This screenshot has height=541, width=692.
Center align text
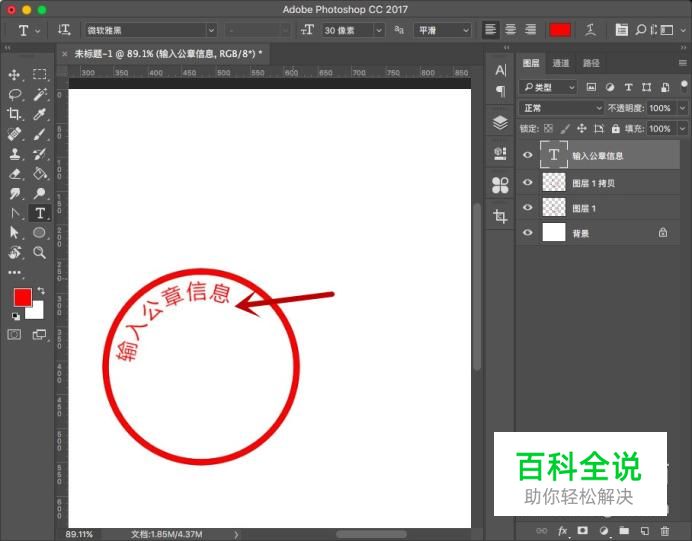click(x=511, y=30)
